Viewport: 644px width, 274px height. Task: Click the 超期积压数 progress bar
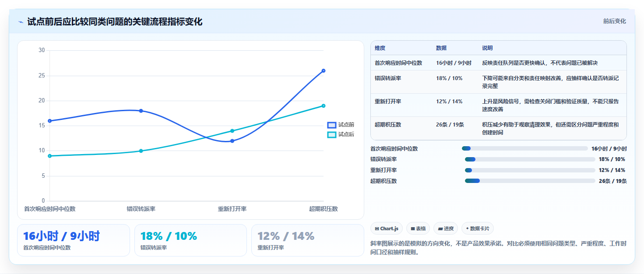(x=530, y=181)
